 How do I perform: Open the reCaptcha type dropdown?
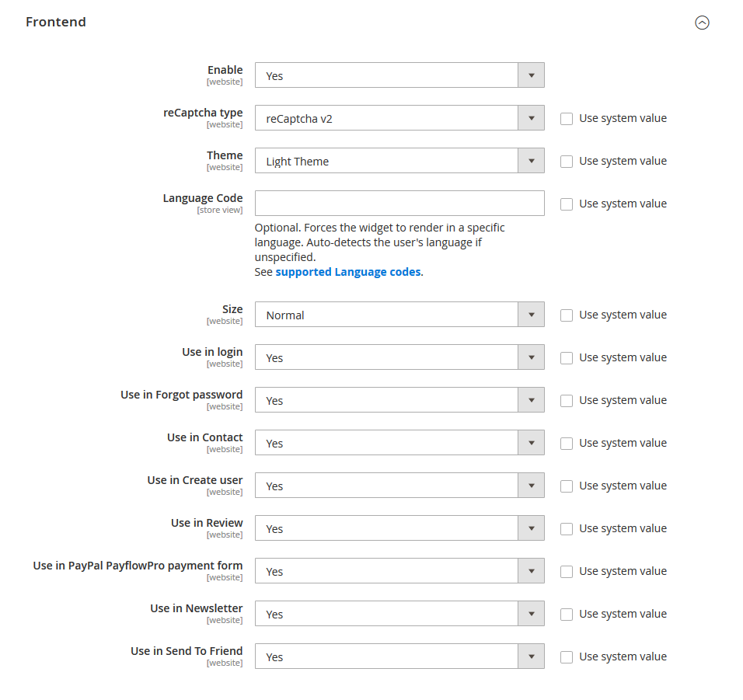pos(399,117)
